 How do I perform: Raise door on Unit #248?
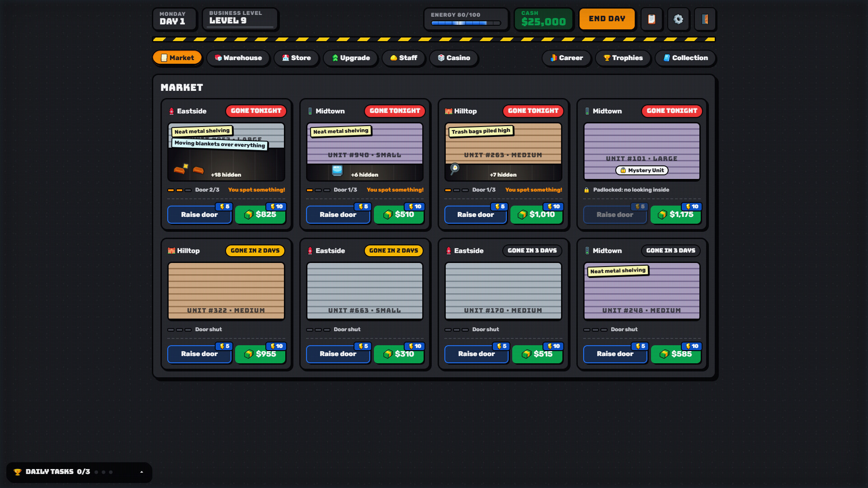(615, 354)
